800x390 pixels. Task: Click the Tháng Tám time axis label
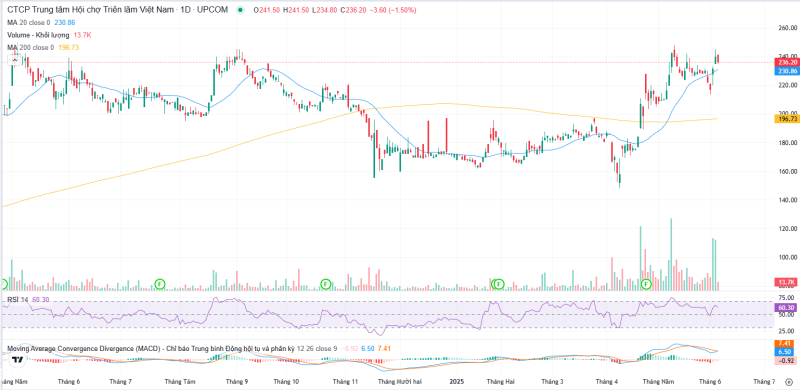[x=181, y=381]
